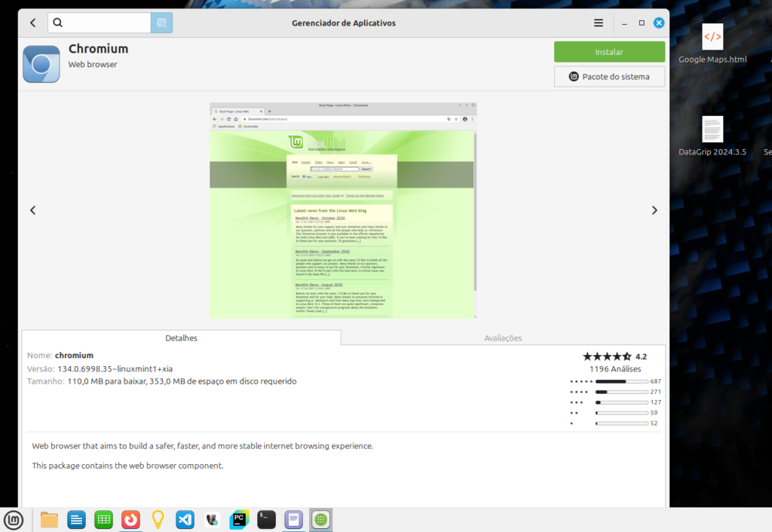Click the Chromium app icon
The image size is (772, 532).
[x=41, y=64]
